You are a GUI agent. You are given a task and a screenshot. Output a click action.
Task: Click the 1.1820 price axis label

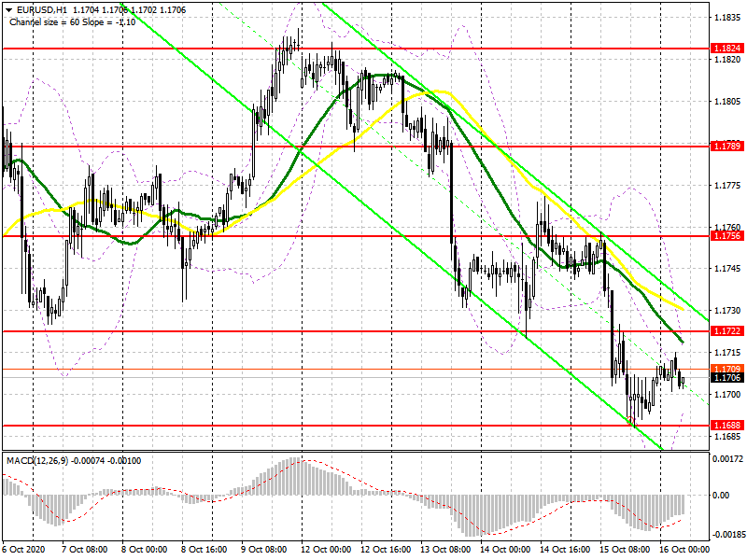(x=727, y=60)
